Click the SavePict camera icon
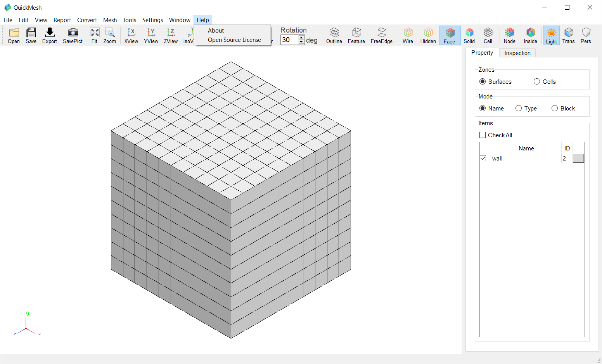This screenshot has height=364, width=602. coord(73,36)
